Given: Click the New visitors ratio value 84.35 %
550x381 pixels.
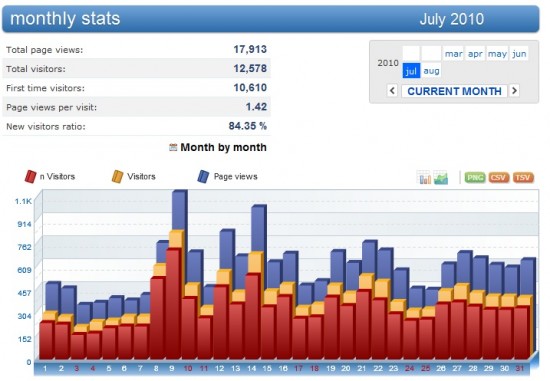Looking at the screenshot, I should 248,126.
